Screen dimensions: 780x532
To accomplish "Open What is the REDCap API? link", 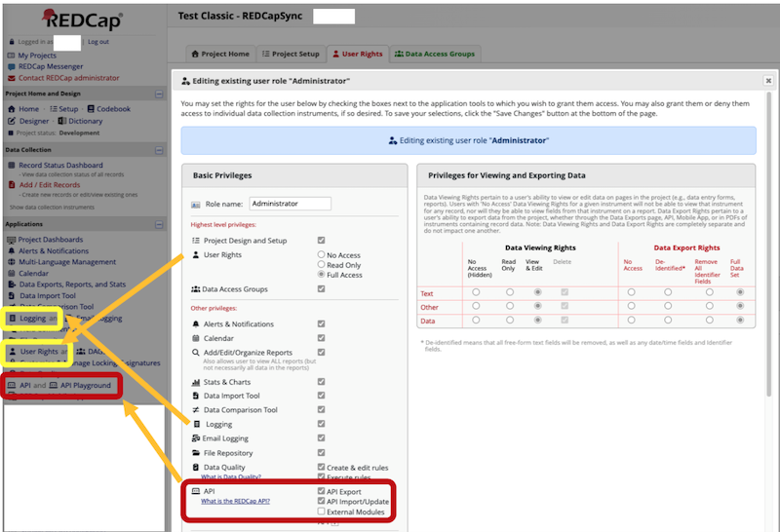I will tap(235, 501).
